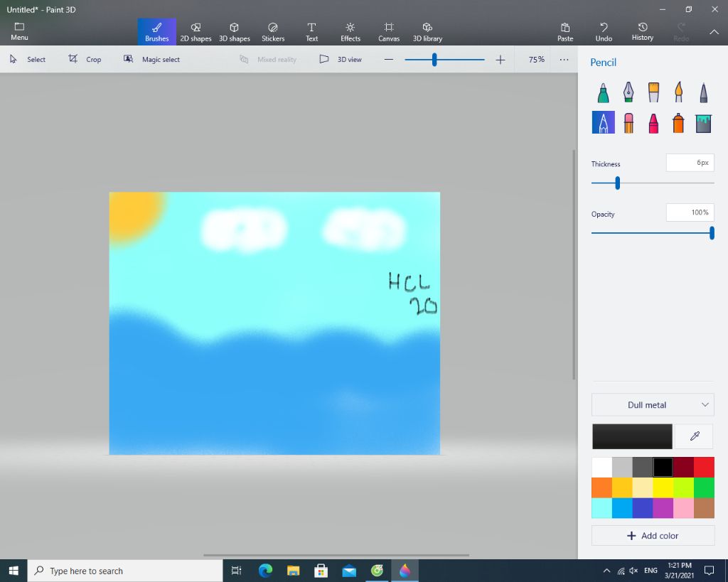Switch to the Stickers tab
The width and height of the screenshot is (728, 582).
tap(273, 32)
